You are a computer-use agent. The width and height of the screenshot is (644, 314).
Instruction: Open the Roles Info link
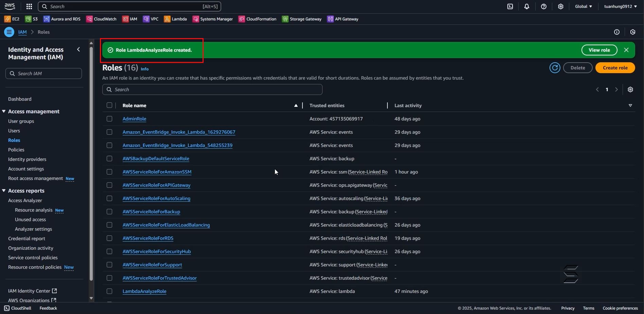(145, 69)
